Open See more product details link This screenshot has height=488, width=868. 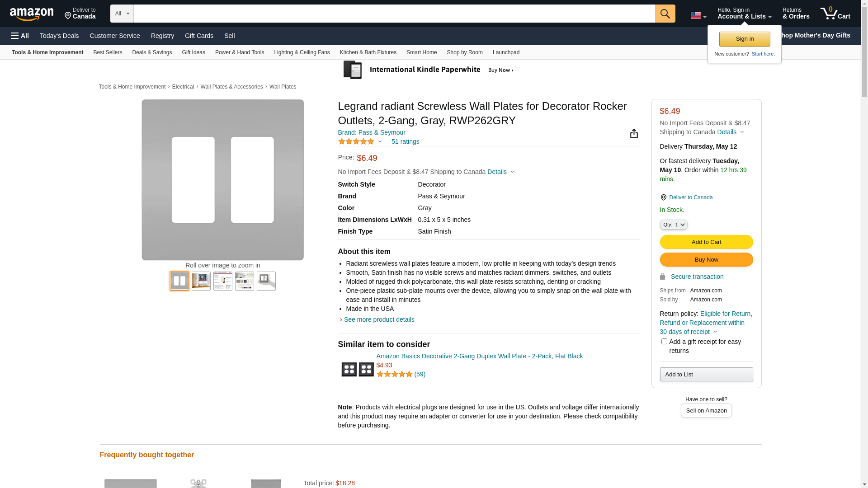[379, 319]
